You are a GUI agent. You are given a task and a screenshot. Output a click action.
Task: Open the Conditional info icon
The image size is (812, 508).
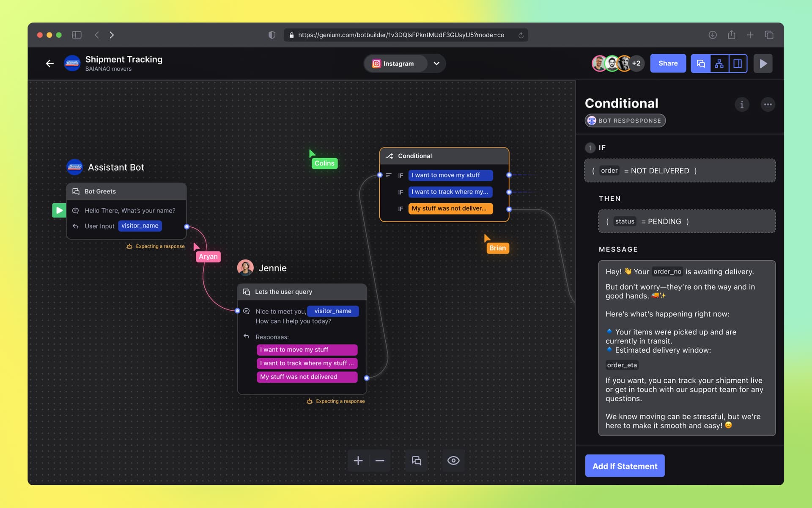[742, 105]
